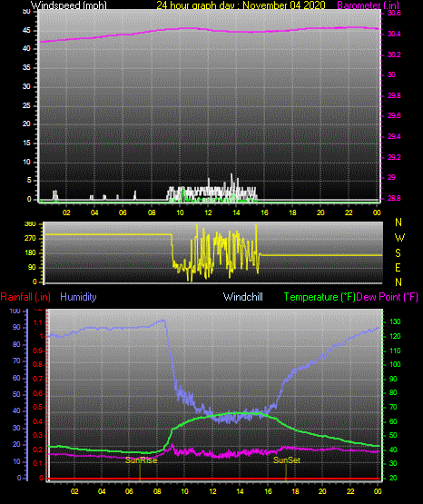
Task: Click the 130 temperature axis value
Action: click(395, 321)
